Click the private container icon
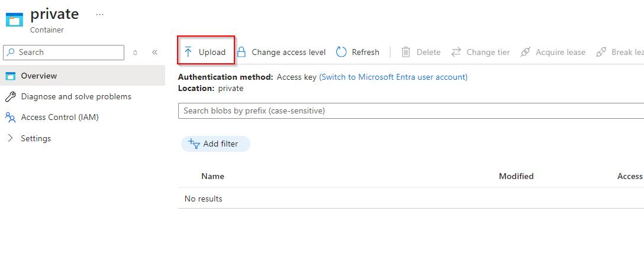 (14, 19)
